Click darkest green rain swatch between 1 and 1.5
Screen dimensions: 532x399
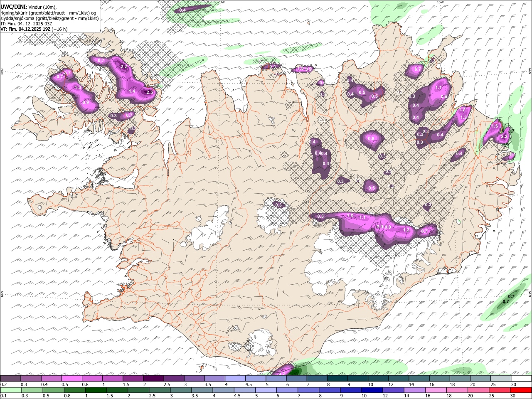tap(96, 390)
